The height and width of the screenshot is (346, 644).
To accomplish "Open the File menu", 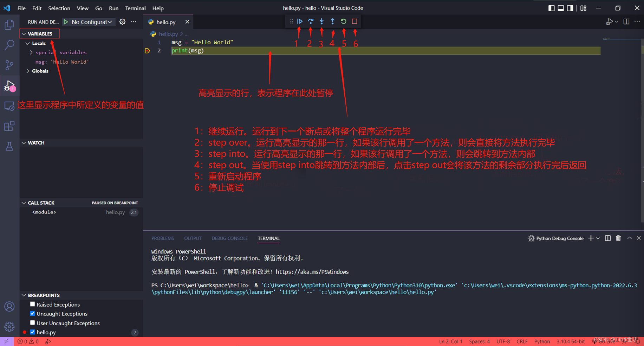I will pyautogui.click(x=21, y=8).
